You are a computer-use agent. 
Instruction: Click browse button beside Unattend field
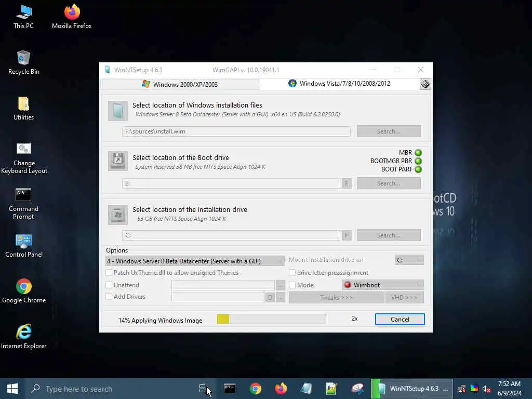click(x=280, y=285)
